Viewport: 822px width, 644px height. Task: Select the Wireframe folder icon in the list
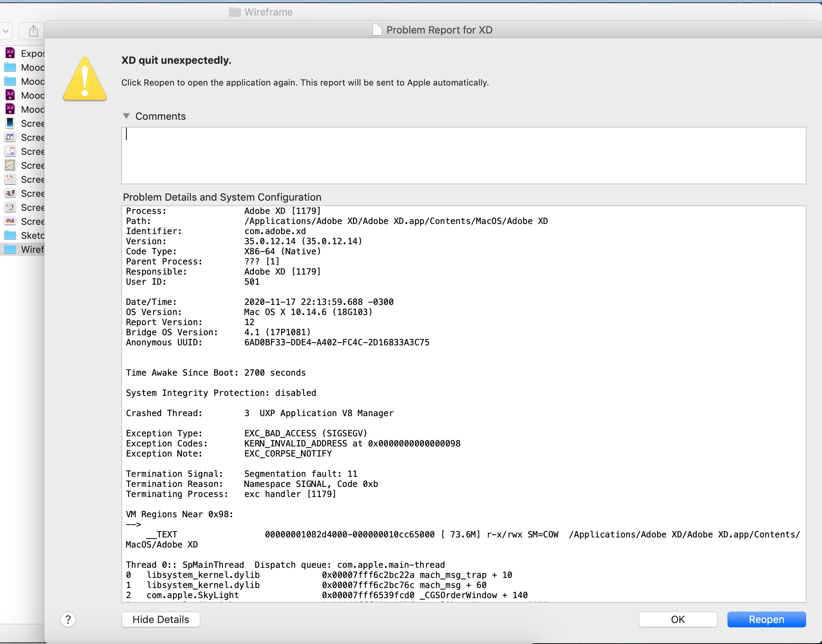pyautogui.click(x=10, y=249)
